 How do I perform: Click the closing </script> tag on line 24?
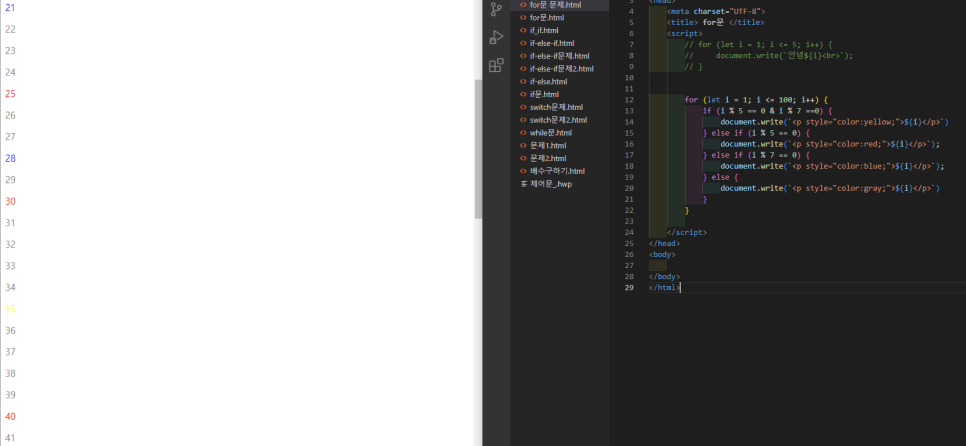687,232
